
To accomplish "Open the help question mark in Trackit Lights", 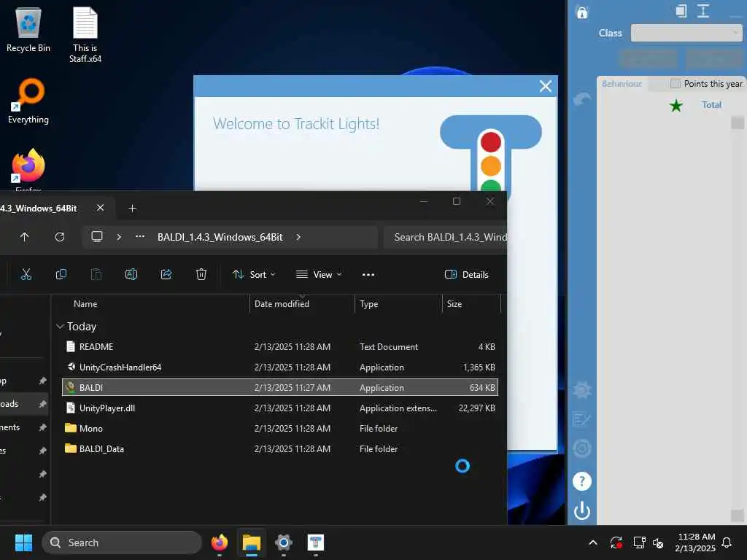I will pos(581,481).
